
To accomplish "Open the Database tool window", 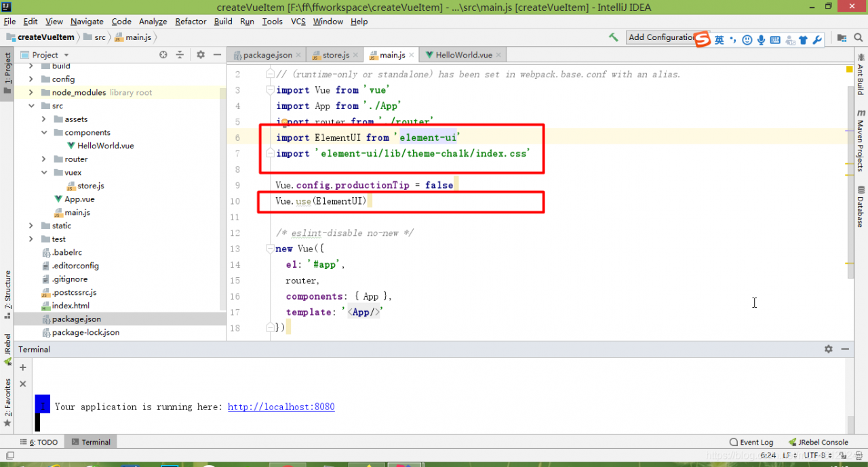I will click(x=861, y=207).
